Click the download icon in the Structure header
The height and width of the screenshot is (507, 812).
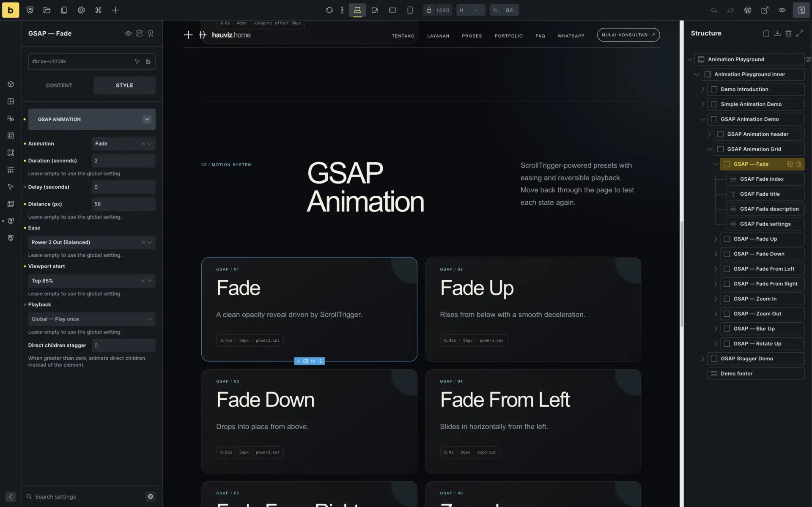[777, 33]
